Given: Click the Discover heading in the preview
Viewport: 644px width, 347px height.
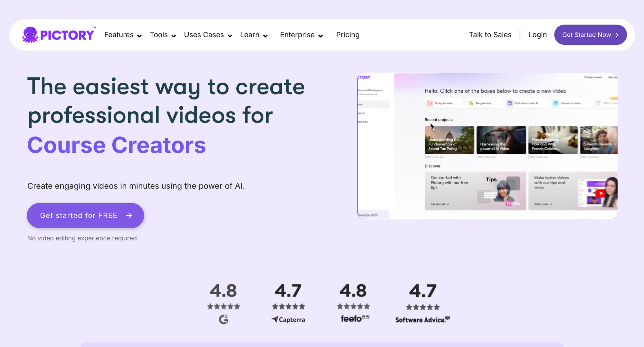Looking at the screenshot, I should [432, 166].
